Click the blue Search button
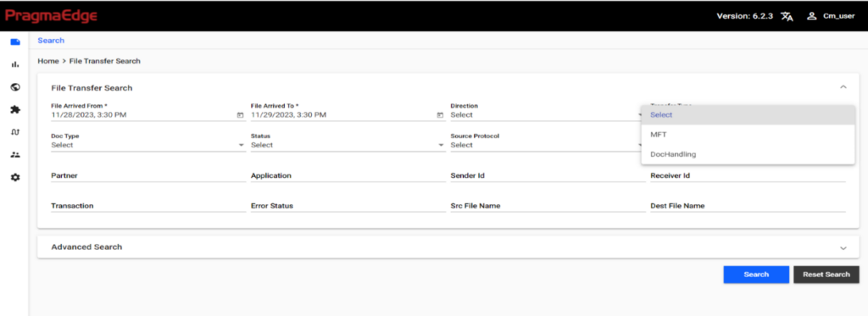Viewport: 868px width, 316px height. tap(756, 274)
